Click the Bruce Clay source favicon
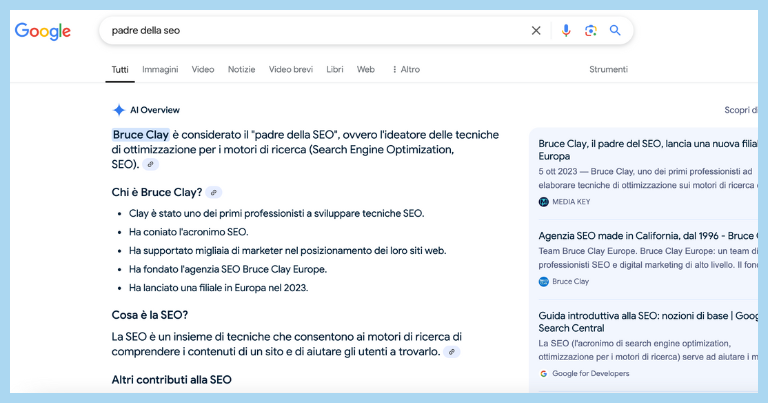Viewport: 768px width, 403px height. [x=544, y=282]
